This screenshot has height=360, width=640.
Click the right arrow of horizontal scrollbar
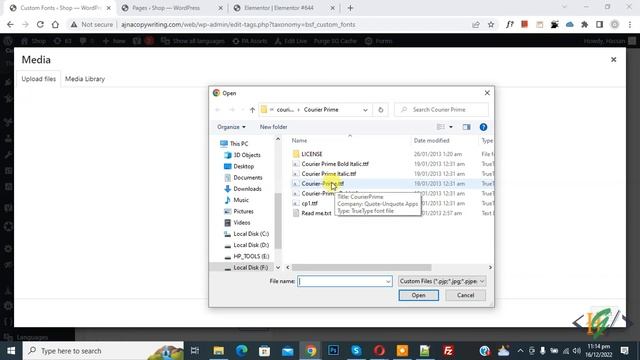[490, 267]
